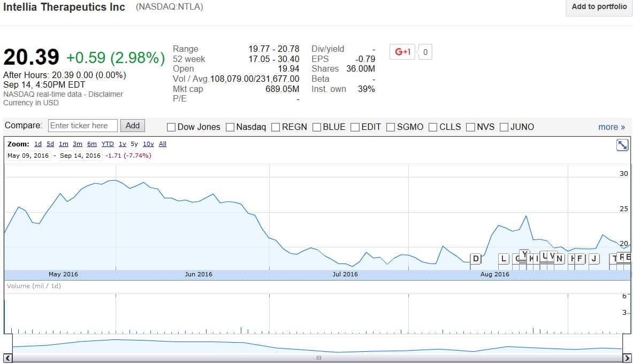The image size is (633, 364).
Task: Open news marker T on chart
Action: click(x=613, y=259)
